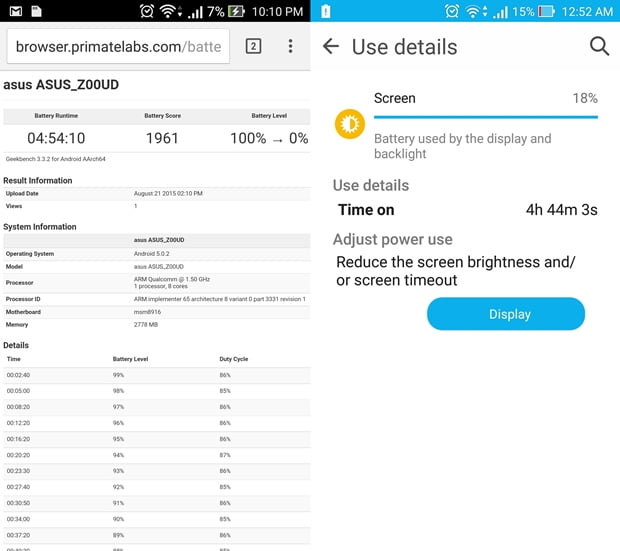Select the Processor ID value text
The height and width of the screenshot is (551, 620).
[x=219, y=299]
